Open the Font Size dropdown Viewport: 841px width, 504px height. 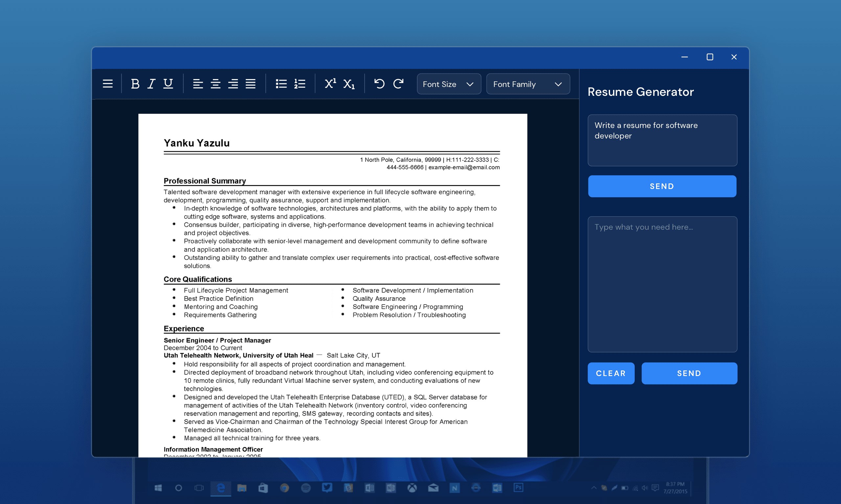coord(449,84)
